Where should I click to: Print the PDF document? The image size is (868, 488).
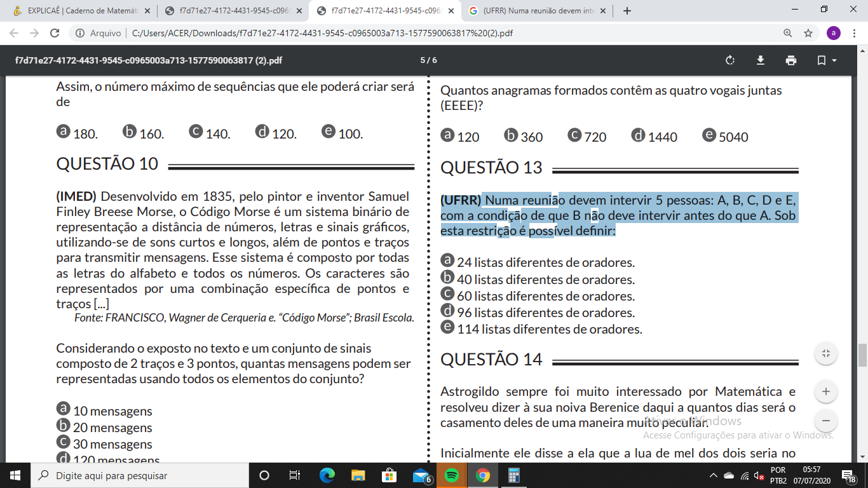(x=790, y=60)
